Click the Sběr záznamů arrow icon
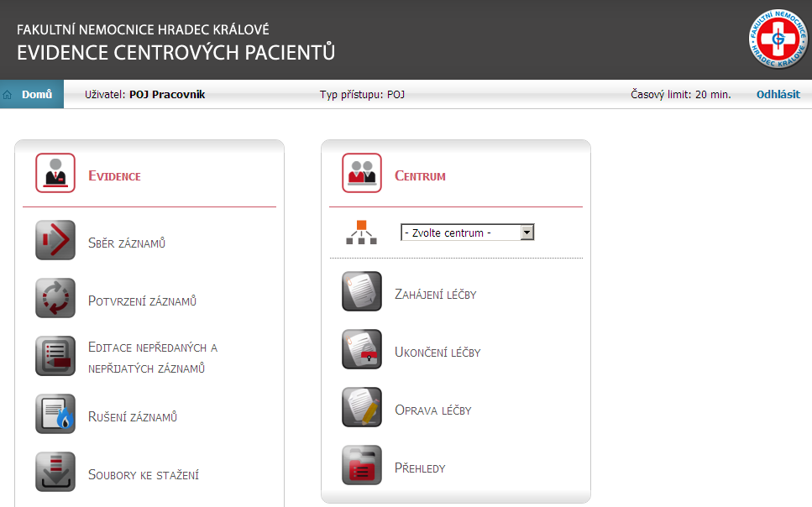 pos(55,240)
